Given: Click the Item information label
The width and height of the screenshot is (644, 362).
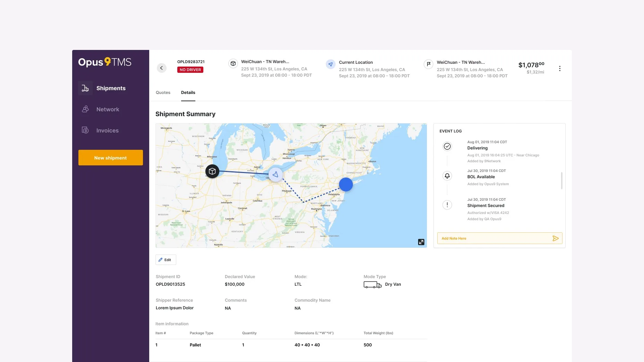Looking at the screenshot, I should point(172,324).
